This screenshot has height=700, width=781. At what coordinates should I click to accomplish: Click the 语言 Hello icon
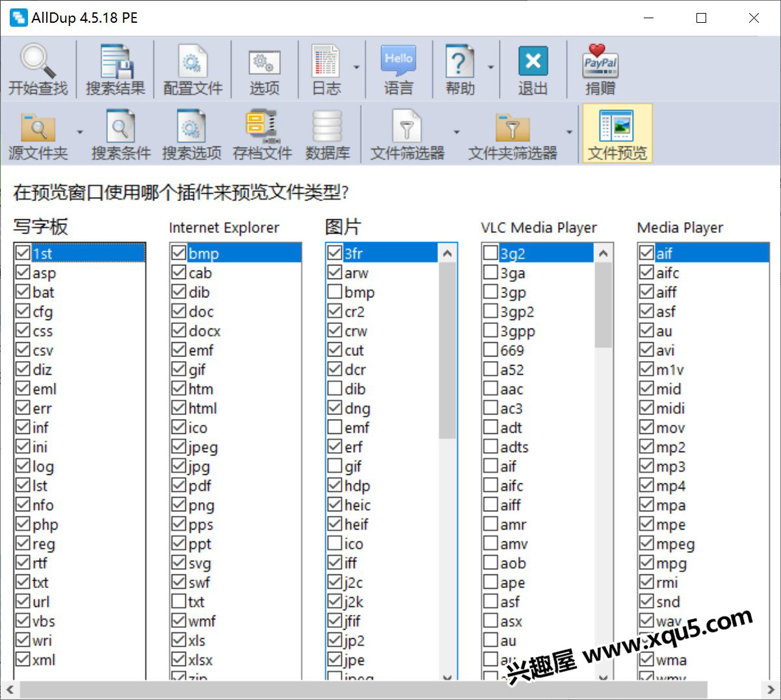coord(398,61)
